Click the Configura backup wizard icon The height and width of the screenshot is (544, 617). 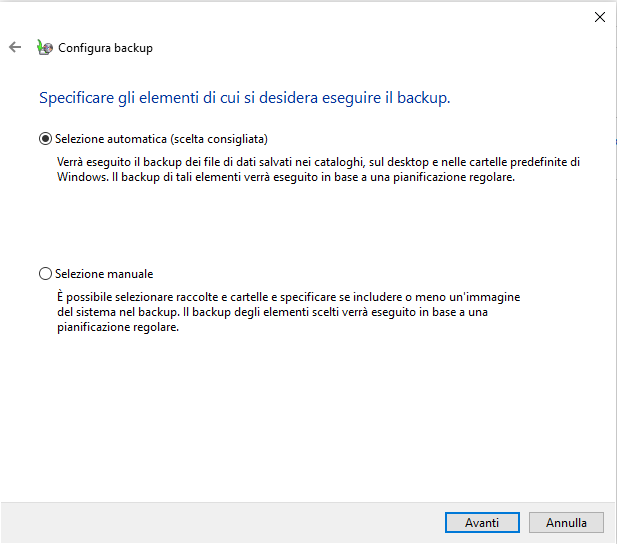click(x=43, y=47)
